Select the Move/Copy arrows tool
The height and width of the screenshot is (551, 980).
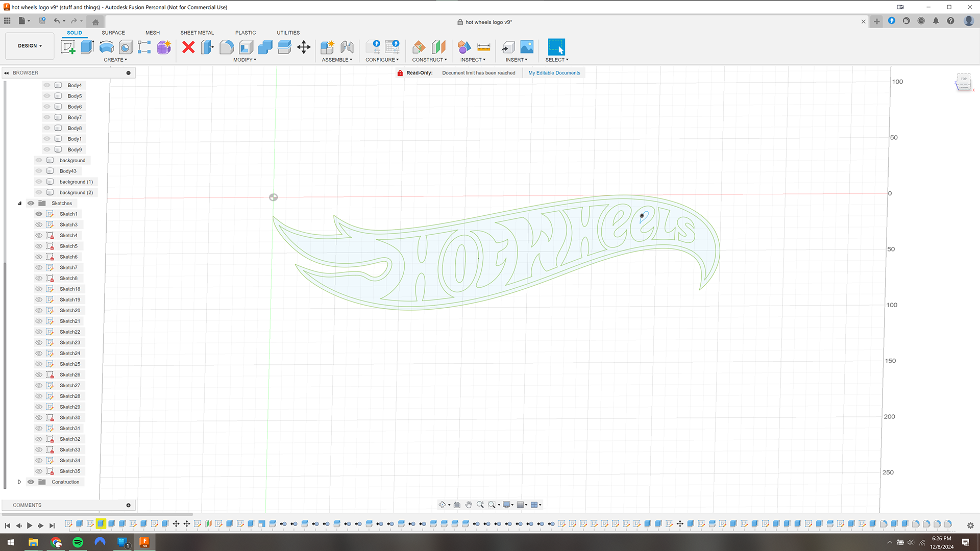point(304,47)
